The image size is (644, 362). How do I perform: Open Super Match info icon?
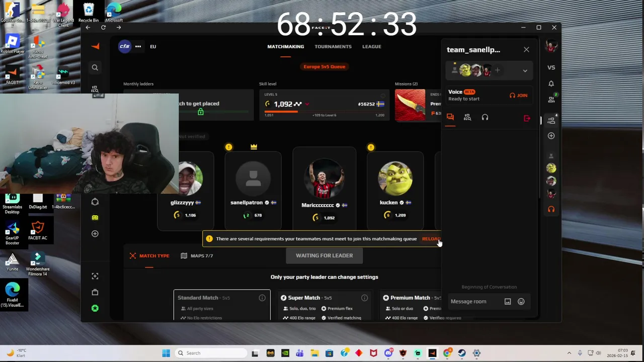[x=364, y=298]
